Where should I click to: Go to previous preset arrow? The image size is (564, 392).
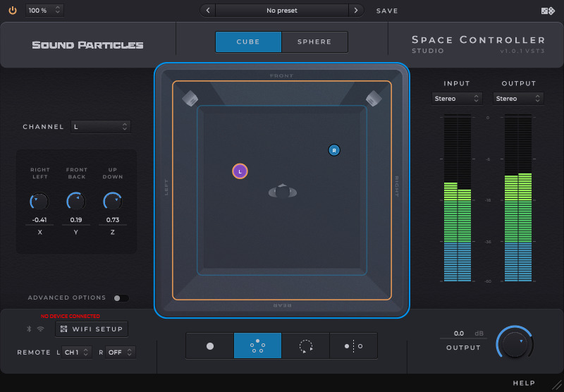pos(208,11)
